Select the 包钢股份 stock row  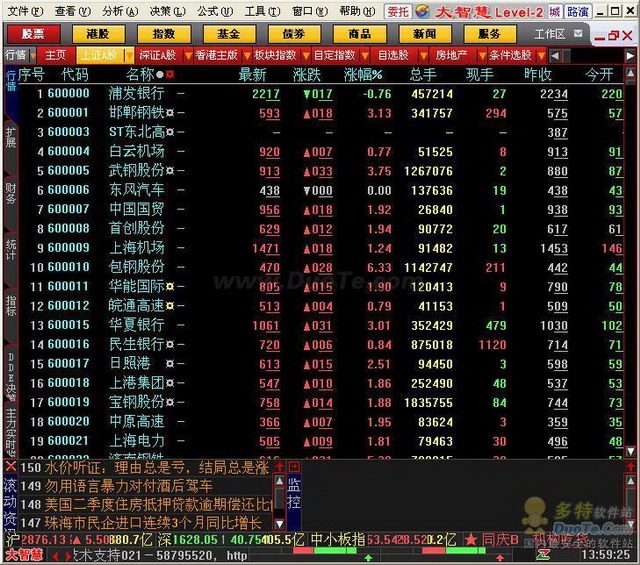coord(320,267)
